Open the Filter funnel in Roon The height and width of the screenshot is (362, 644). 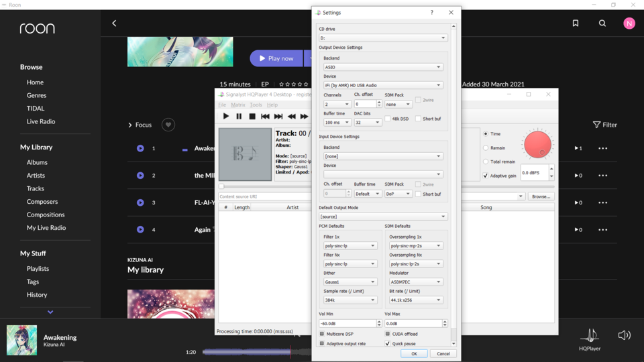[604, 125]
